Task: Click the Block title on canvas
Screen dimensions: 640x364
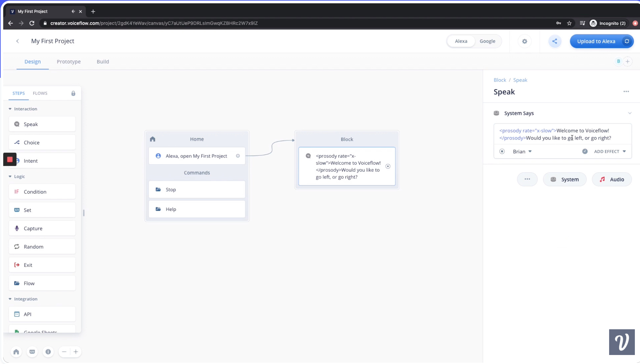Action: (x=347, y=139)
